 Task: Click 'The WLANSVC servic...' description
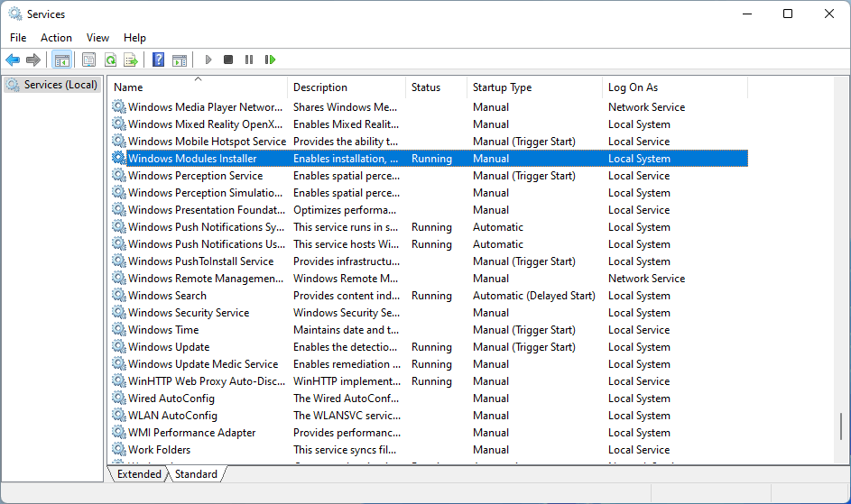click(x=347, y=415)
